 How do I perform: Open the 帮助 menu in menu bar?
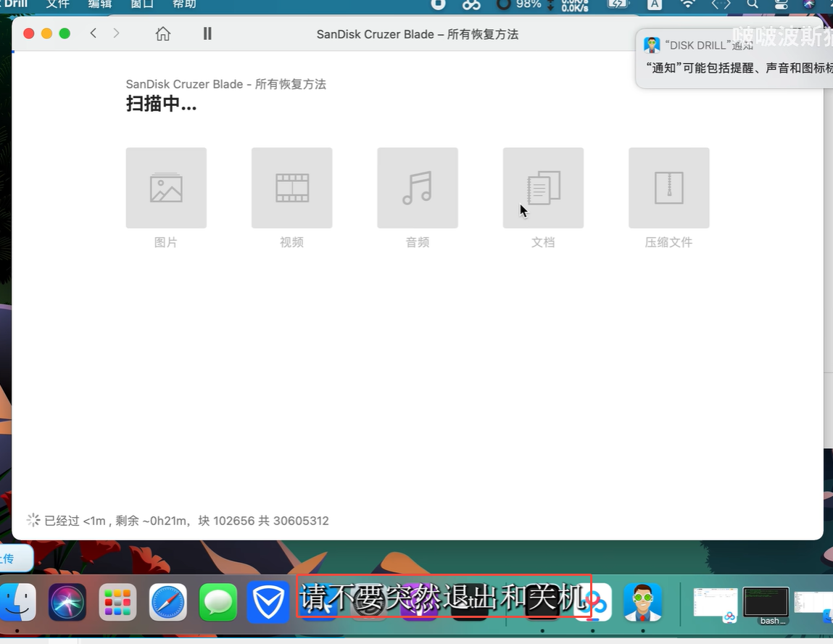click(x=185, y=4)
